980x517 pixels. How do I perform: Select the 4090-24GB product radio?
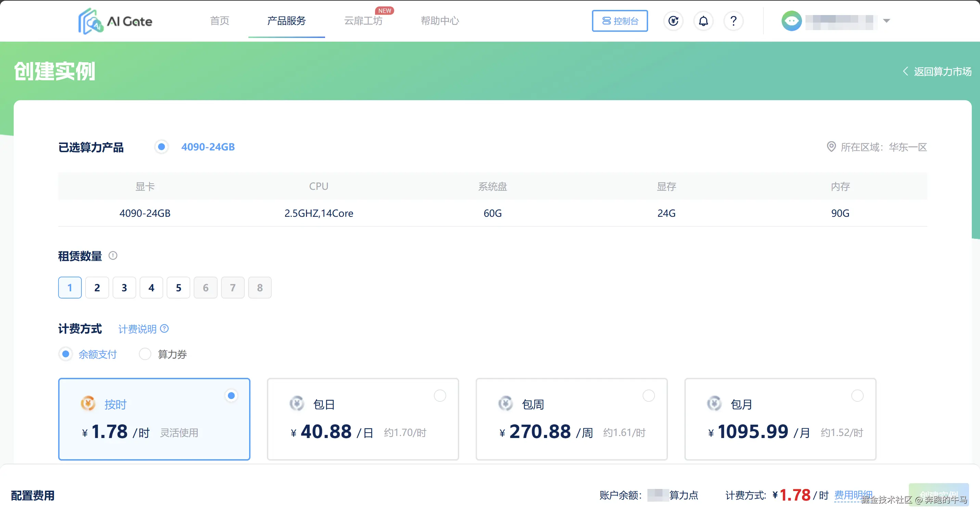tap(161, 147)
